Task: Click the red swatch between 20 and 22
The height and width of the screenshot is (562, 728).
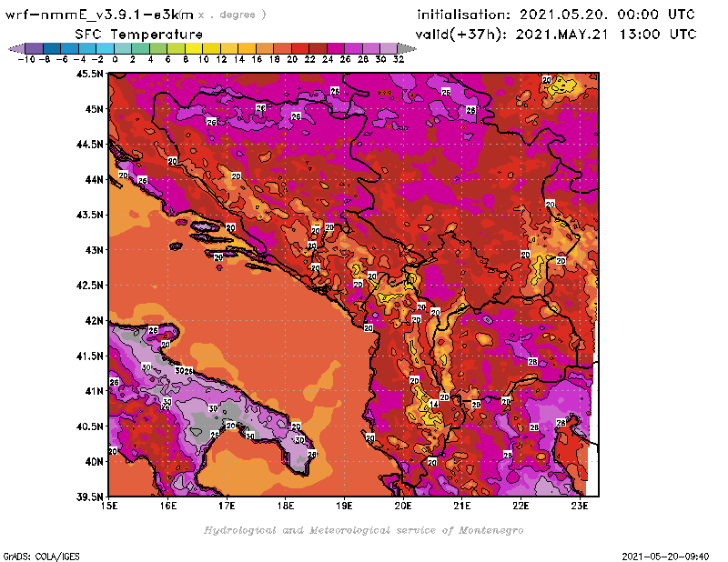Action: (x=300, y=48)
